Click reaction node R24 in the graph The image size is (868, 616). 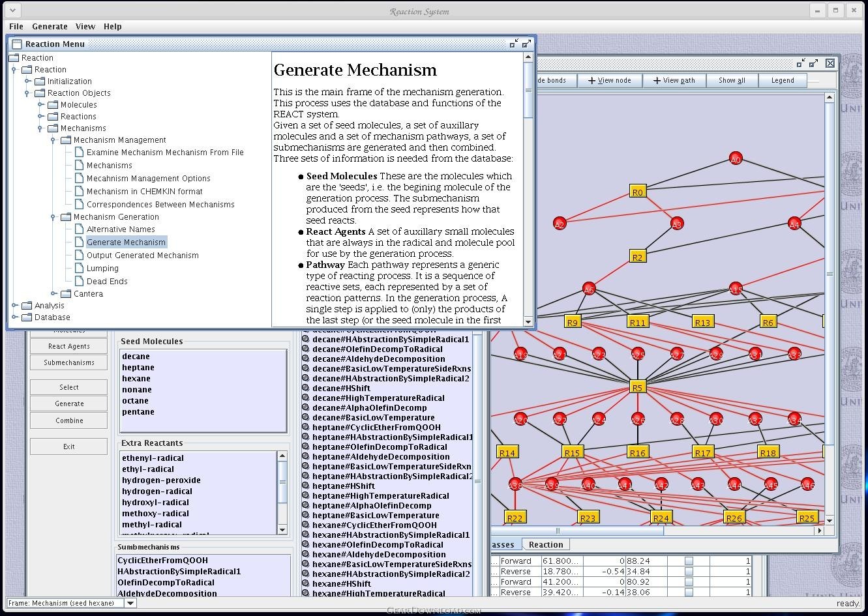661,518
